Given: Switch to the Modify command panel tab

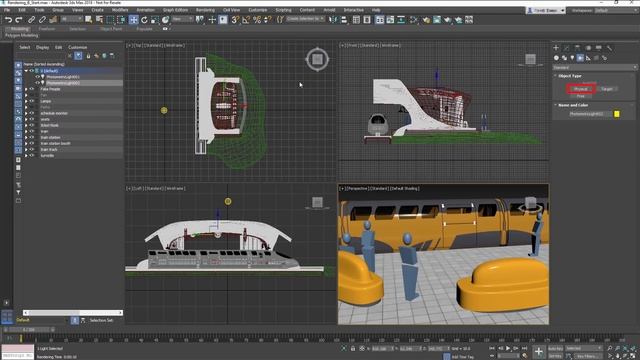Looking at the screenshot, I should (567, 48).
